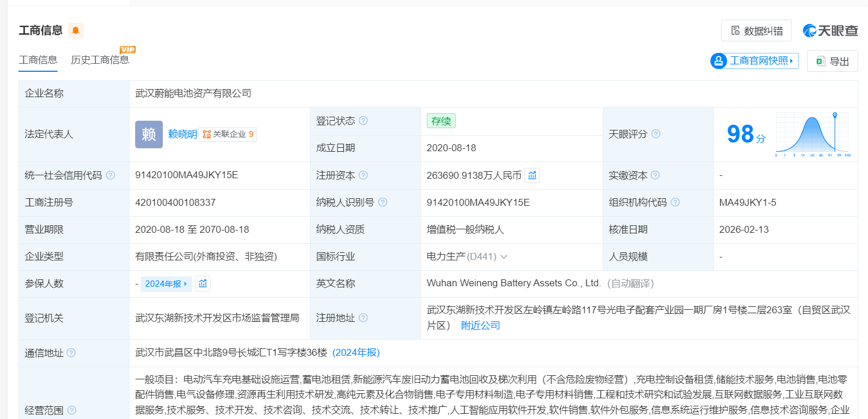Click the 赖 avatar thumbnail
The image size is (868, 419).
click(x=149, y=134)
